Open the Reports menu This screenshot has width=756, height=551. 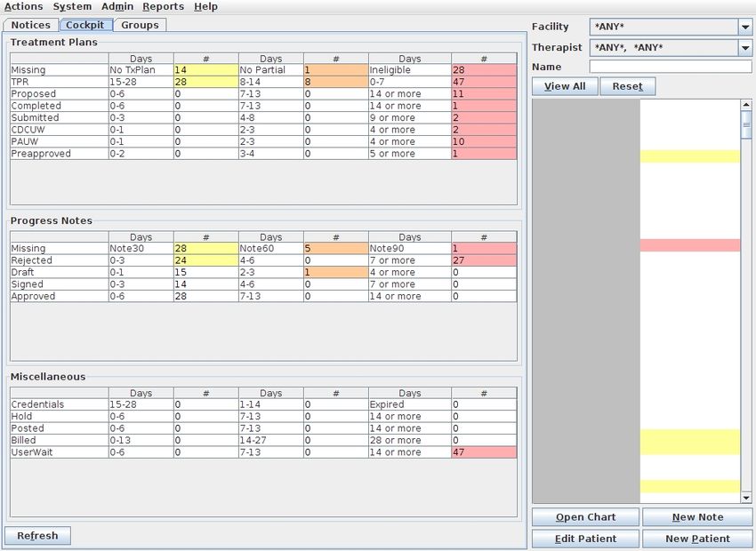point(163,7)
